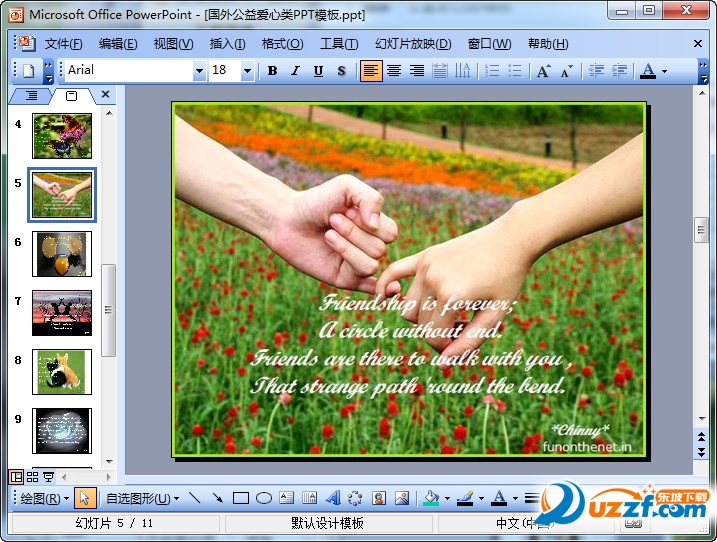This screenshot has height=542, width=717.
Task: Insert WordArt from drawing toolbar
Action: (333, 498)
